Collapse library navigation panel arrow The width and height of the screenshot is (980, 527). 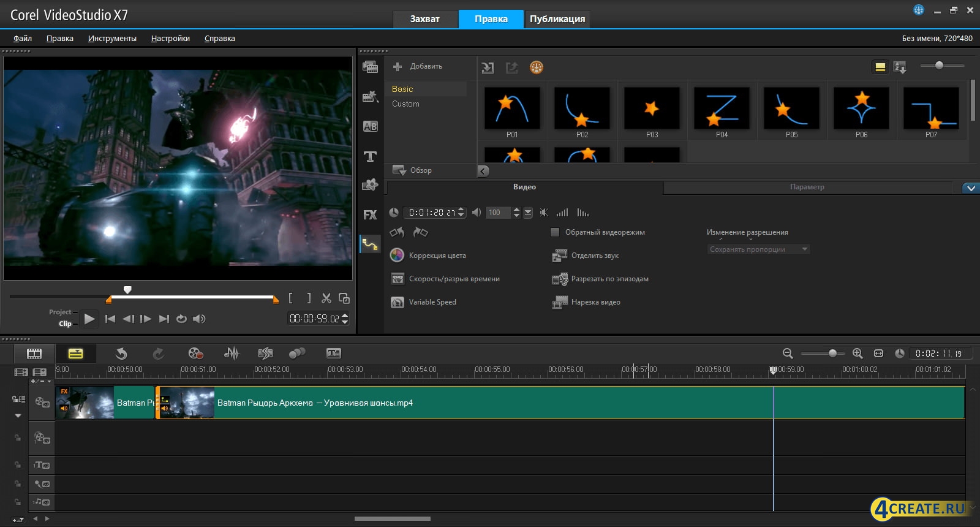click(484, 171)
